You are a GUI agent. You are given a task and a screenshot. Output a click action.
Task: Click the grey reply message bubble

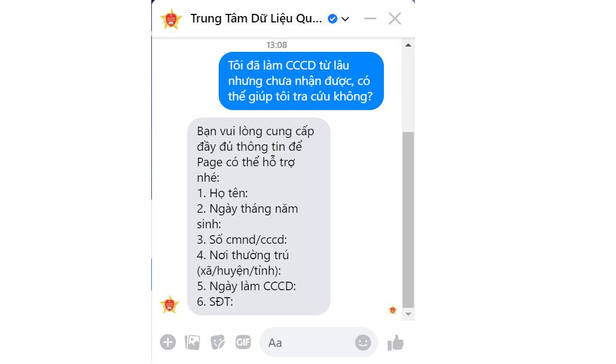258,216
